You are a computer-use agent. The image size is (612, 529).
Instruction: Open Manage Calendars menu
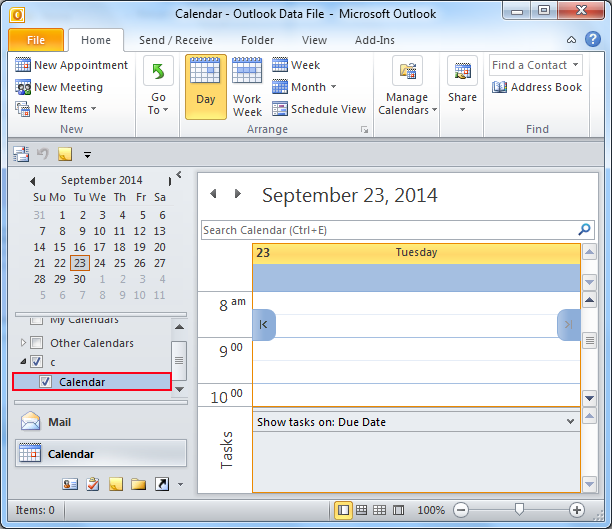[407, 87]
